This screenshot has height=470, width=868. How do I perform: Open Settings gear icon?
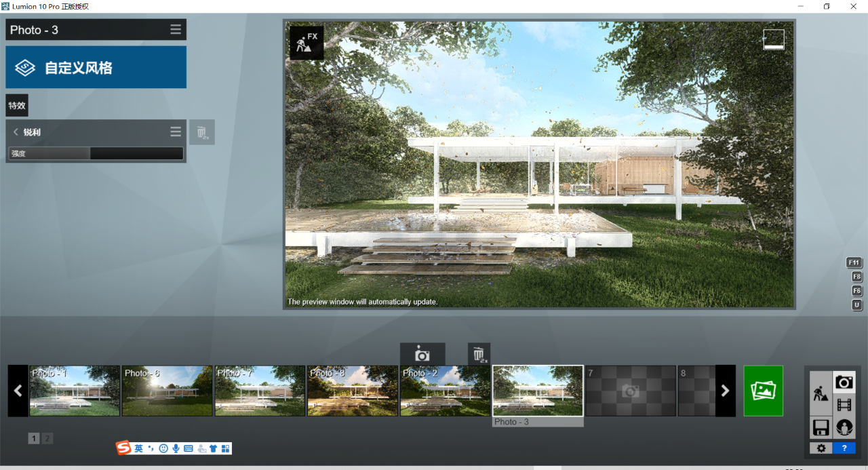(x=821, y=448)
